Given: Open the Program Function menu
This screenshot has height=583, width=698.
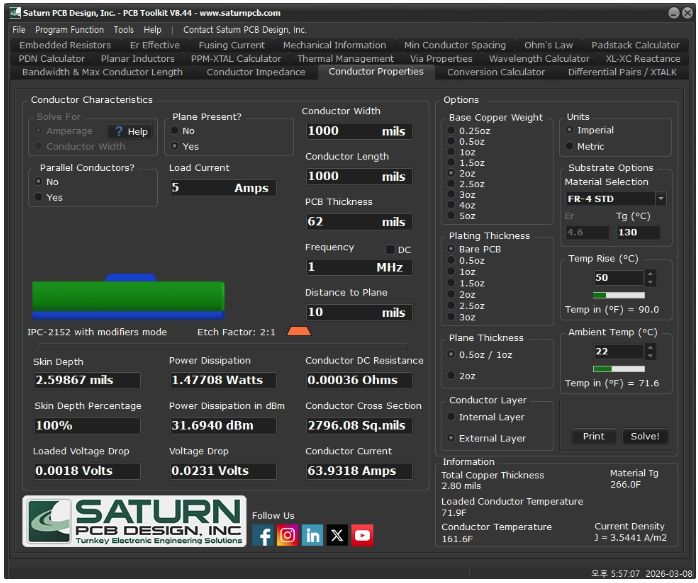Looking at the screenshot, I should point(69,30).
